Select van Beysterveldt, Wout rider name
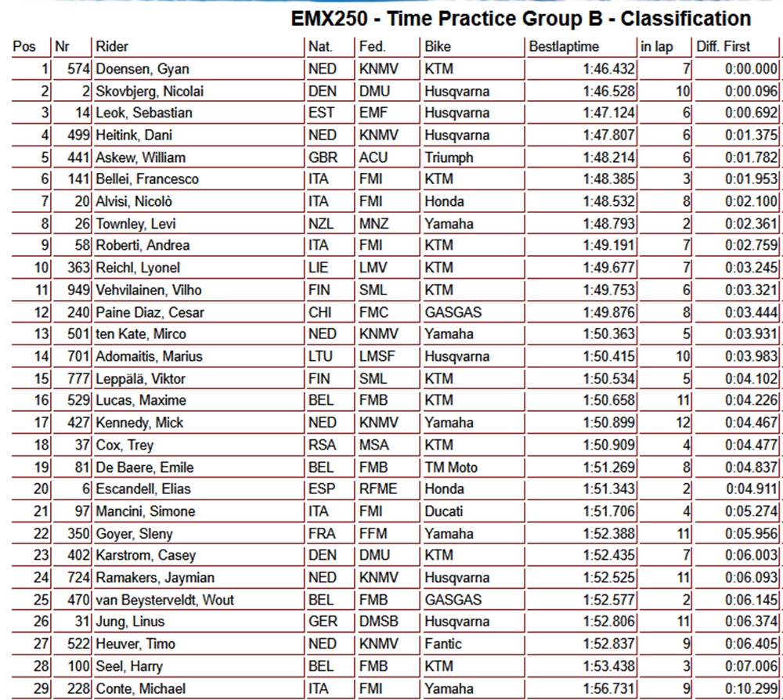This screenshot has width=783, height=700. [164, 600]
